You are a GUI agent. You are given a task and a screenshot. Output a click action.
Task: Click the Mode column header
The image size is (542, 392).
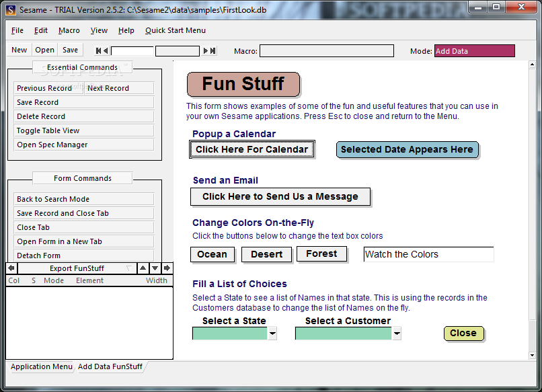click(x=54, y=280)
